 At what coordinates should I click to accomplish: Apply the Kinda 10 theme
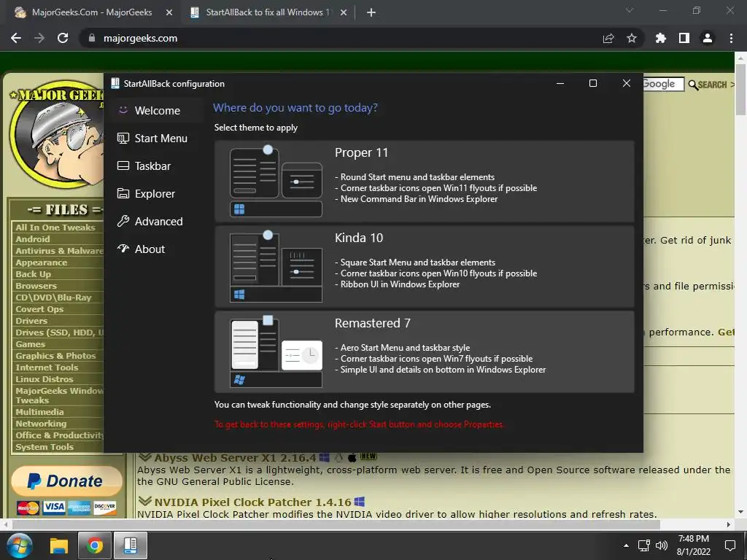click(x=424, y=267)
